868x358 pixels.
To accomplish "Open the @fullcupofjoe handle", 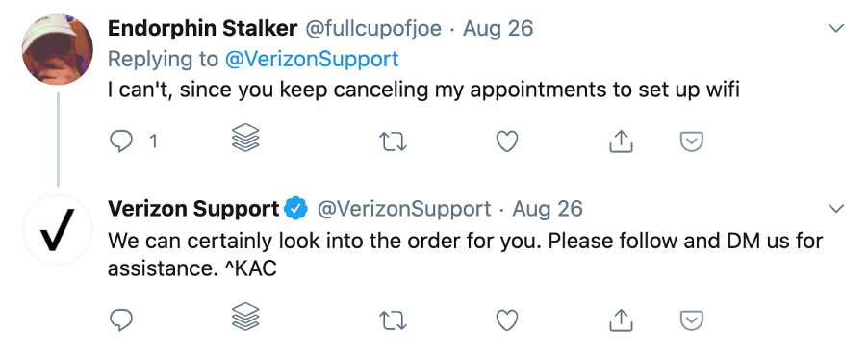I will pyautogui.click(x=373, y=28).
